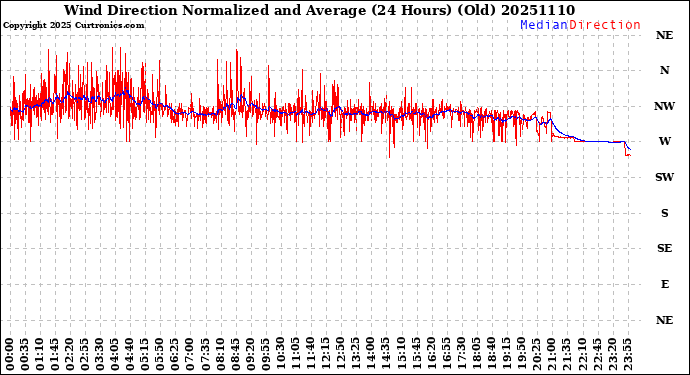The width and height of the screenshot is (690, 375).
Task: Click the SE direction axis label
Action: pyautogui.click(x=664, y=249)
